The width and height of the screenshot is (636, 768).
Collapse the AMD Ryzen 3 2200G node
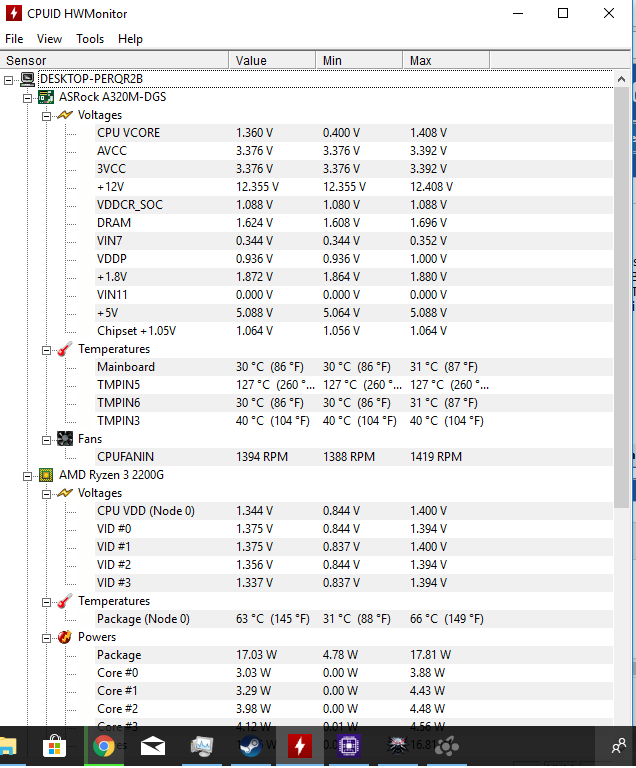click(x=27, y=476)
